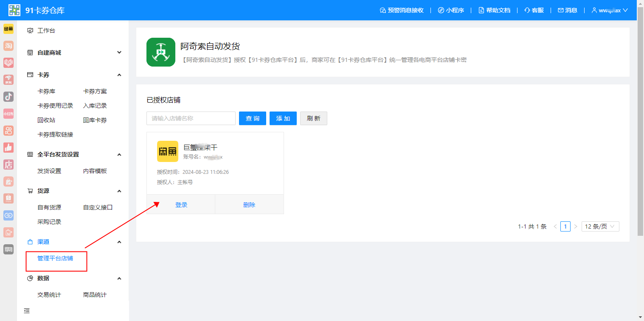Open 帮助文档 in the top bar
This screenshot has height=321, width=644.
click(x=494, y=10)
